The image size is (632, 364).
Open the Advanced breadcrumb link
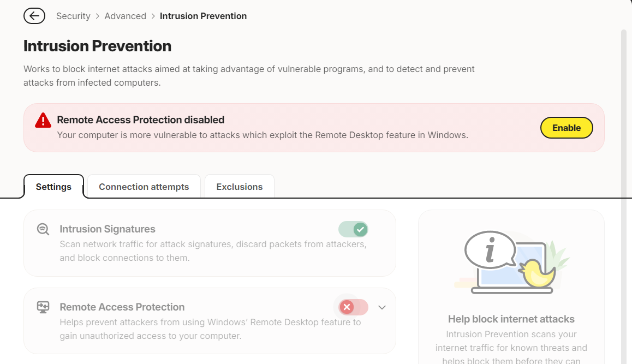pos(126,16)
